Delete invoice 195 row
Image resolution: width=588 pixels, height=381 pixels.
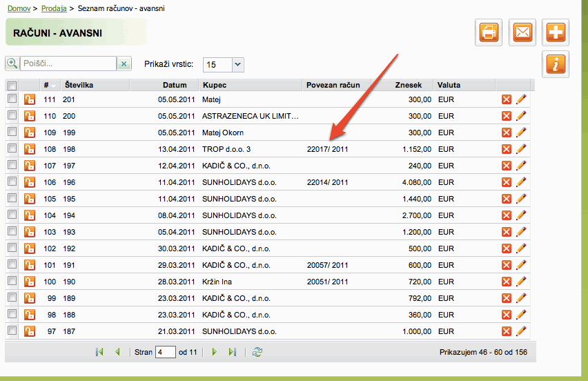[507, 199]
